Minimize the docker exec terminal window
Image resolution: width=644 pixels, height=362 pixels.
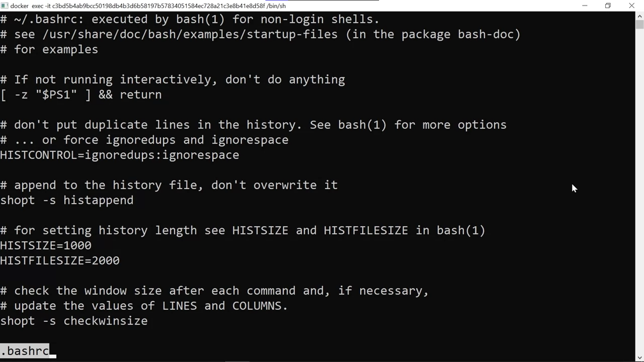coord(585,6)
